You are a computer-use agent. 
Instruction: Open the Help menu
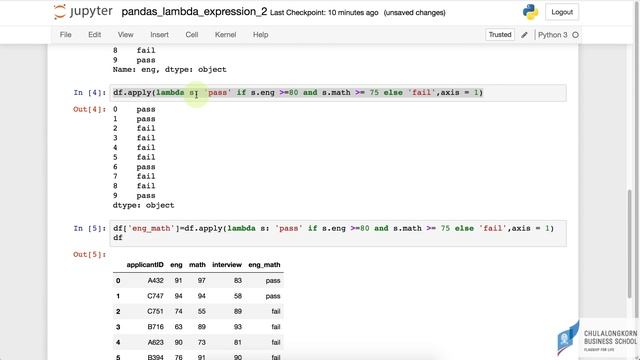[x=260, y=35]
